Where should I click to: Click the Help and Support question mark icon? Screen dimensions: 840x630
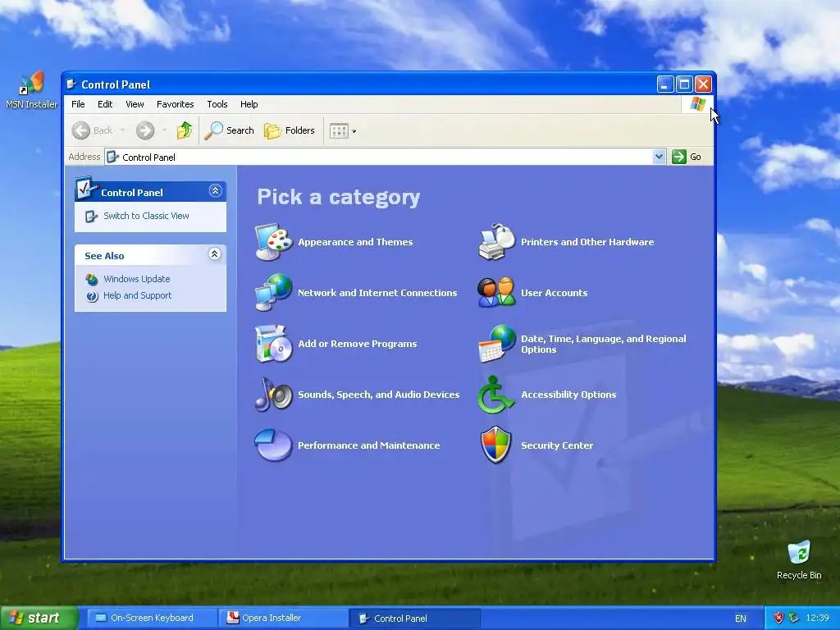pyautogui.click(x=92, y=295)
